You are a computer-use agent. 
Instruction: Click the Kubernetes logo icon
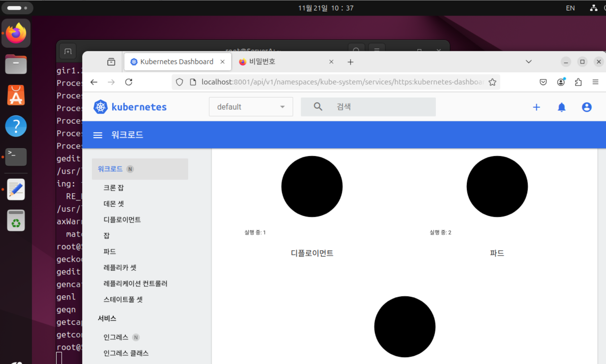(x=101, y=107)
